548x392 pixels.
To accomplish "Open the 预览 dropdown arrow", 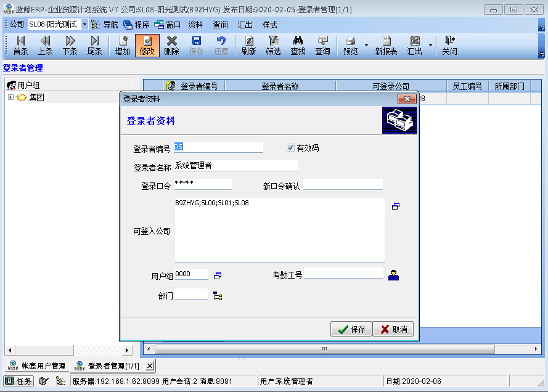I will (366, 46).
